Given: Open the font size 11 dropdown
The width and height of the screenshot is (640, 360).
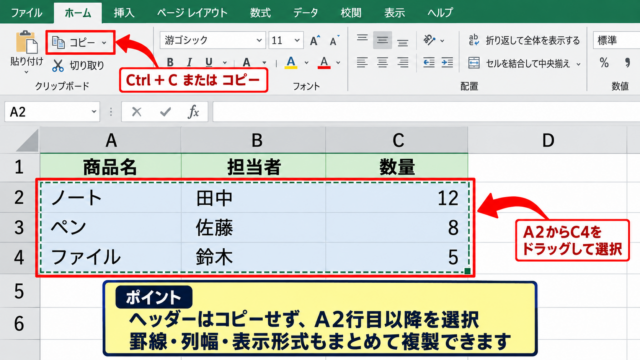Looking at the screenshot, I should click(x=297, y=40).
